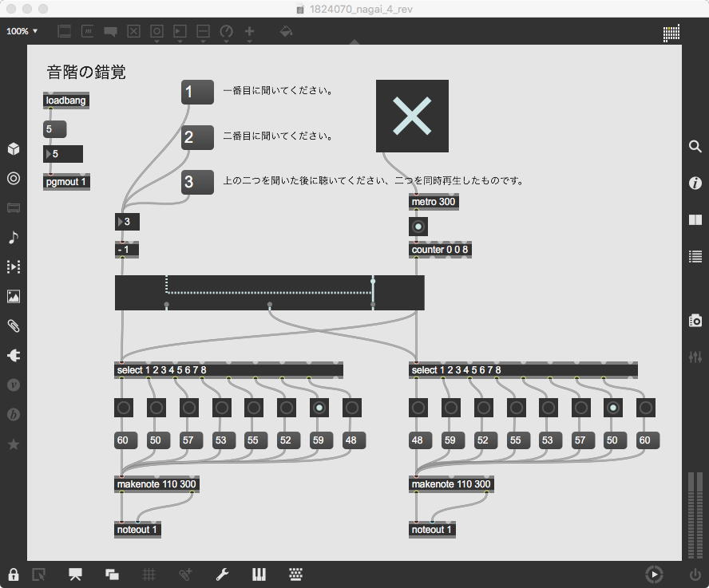
Task: Show the piano keyboard icon at bottom
Action: pos(259,574)
